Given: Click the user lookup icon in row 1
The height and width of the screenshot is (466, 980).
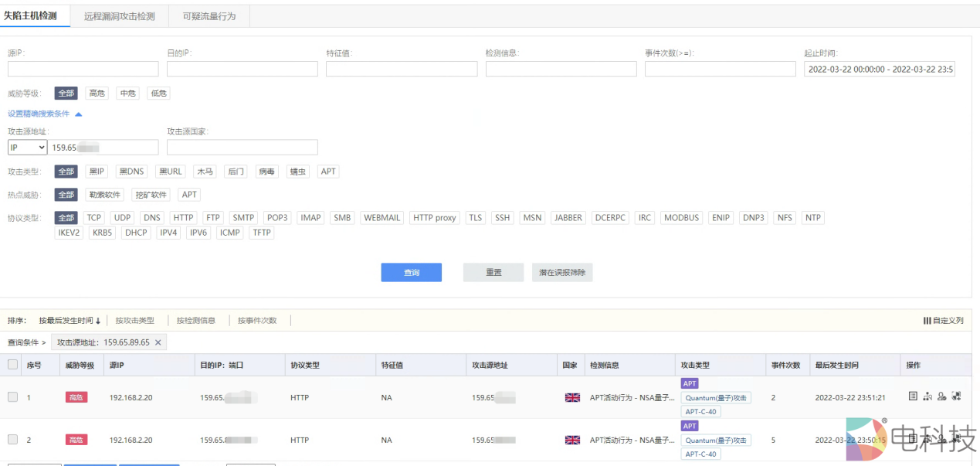Looking at the screenshot, I should (941, 396).
